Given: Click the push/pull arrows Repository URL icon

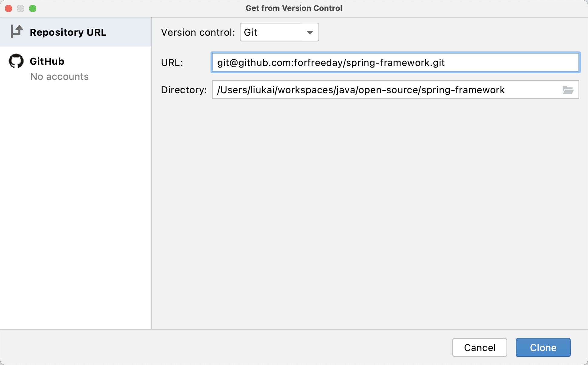Looking at the screenshot, I should (16, 32).
